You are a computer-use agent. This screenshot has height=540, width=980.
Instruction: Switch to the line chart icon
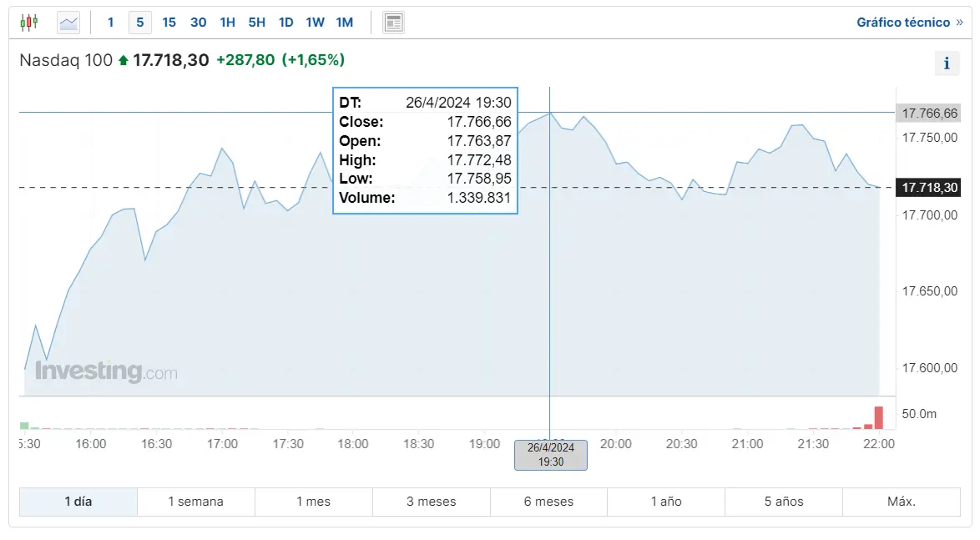68,22
